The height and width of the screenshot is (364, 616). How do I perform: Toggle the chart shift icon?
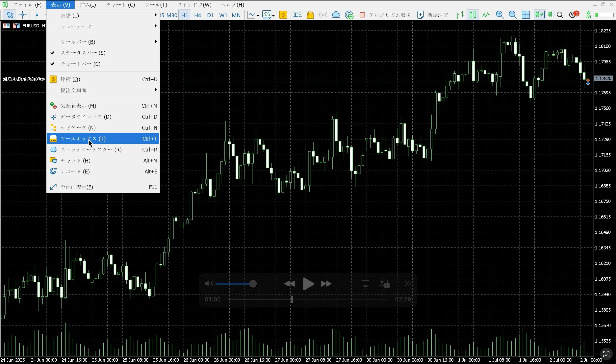tap(551, 15)
